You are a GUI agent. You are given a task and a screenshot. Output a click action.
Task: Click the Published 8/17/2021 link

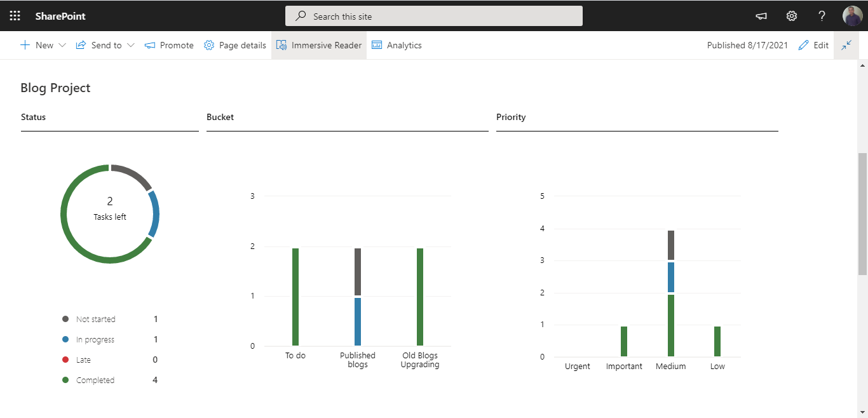click(x=747, y=44)
